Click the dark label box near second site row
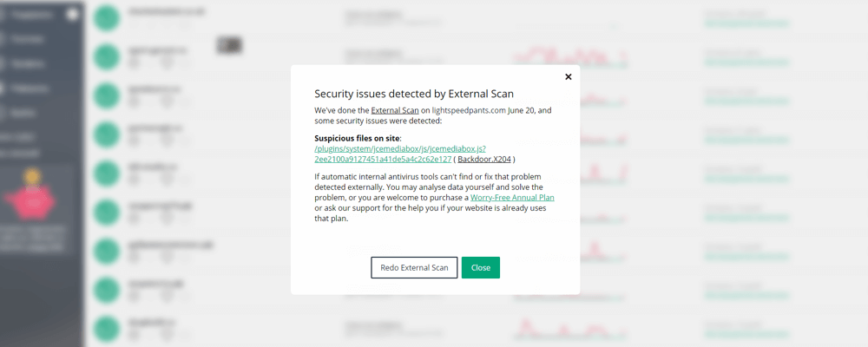Viewport: 868px width, 347px height. click(229, 45)
